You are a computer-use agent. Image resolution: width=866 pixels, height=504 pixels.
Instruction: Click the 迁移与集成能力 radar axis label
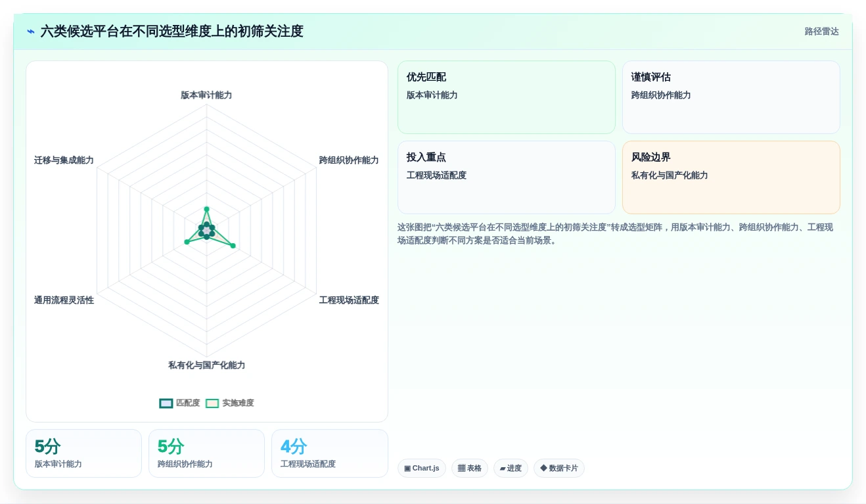pyautogui.click(x=64, y=160)
